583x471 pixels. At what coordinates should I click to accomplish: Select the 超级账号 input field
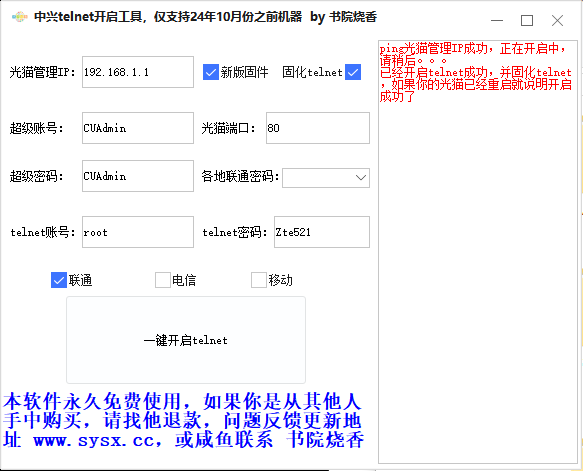coord(138,128)
